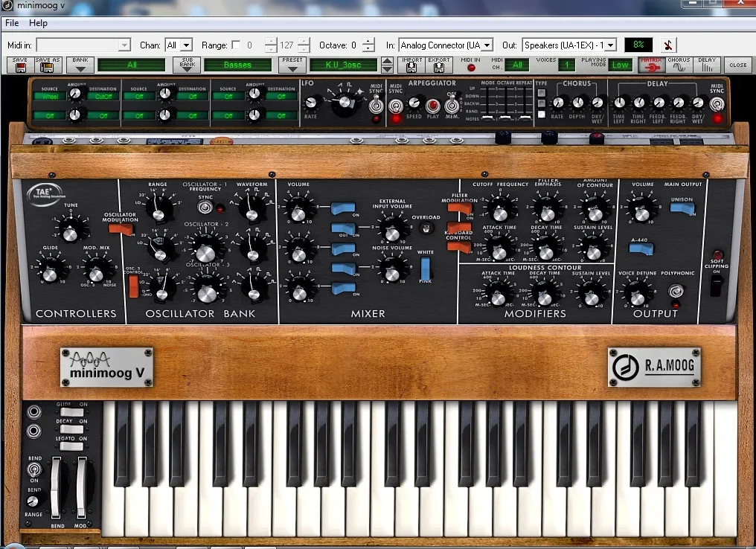The height and width of the screenshot is (549, 756).
Task: Toggle the Filter Modulation orange switch
Action: (x=459, y=208)
